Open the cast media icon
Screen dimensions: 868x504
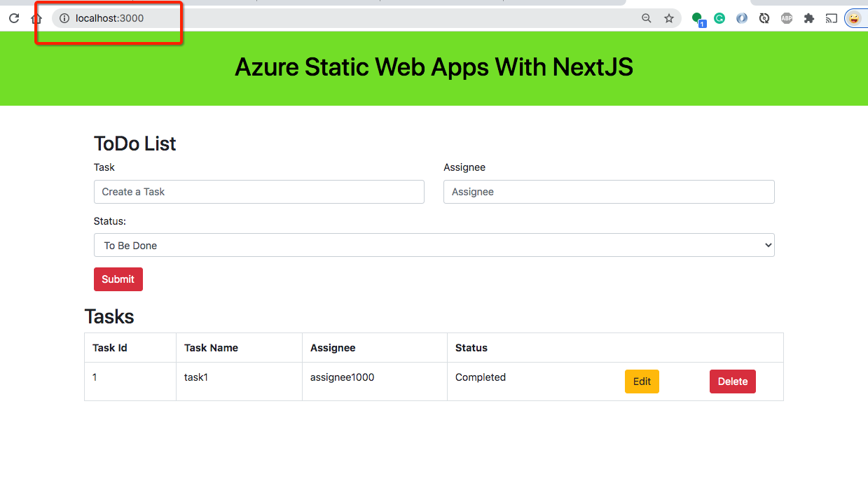coord(832,18)
